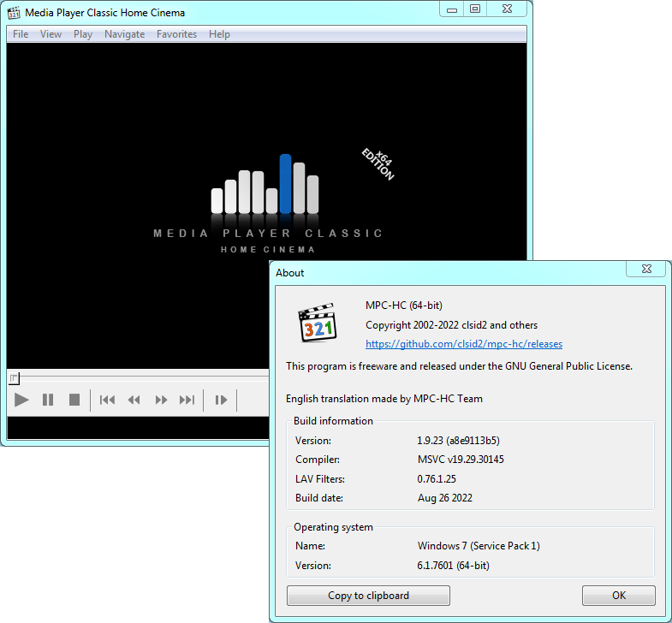Click the MPC-HC title bar app icon
This screenshot has width=672, height=623.
tap(15, 13)
